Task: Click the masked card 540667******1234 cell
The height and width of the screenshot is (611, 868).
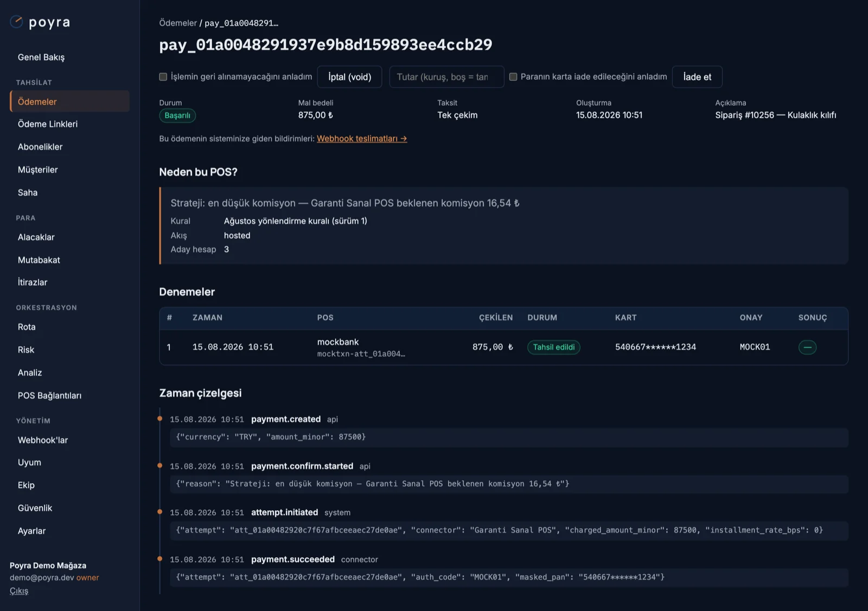Action: [x=655, y=347]
